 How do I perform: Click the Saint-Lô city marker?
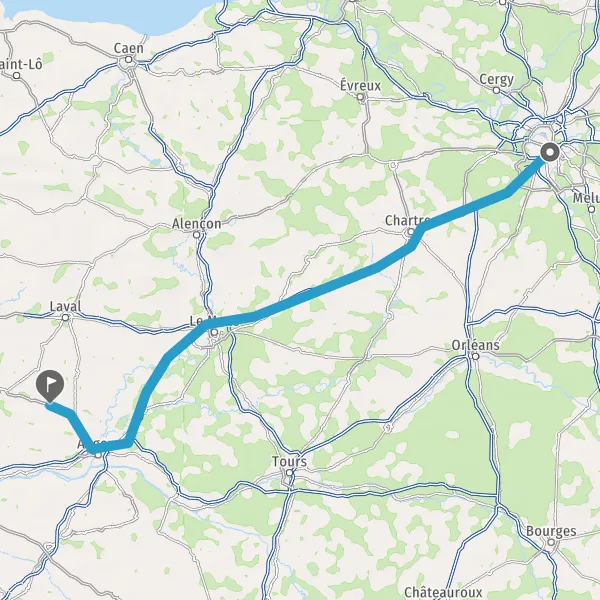(16, 75)
